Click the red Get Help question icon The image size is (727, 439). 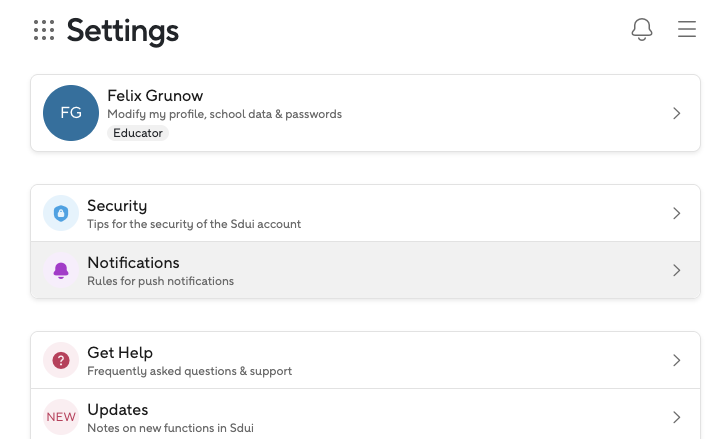[61, 360]
